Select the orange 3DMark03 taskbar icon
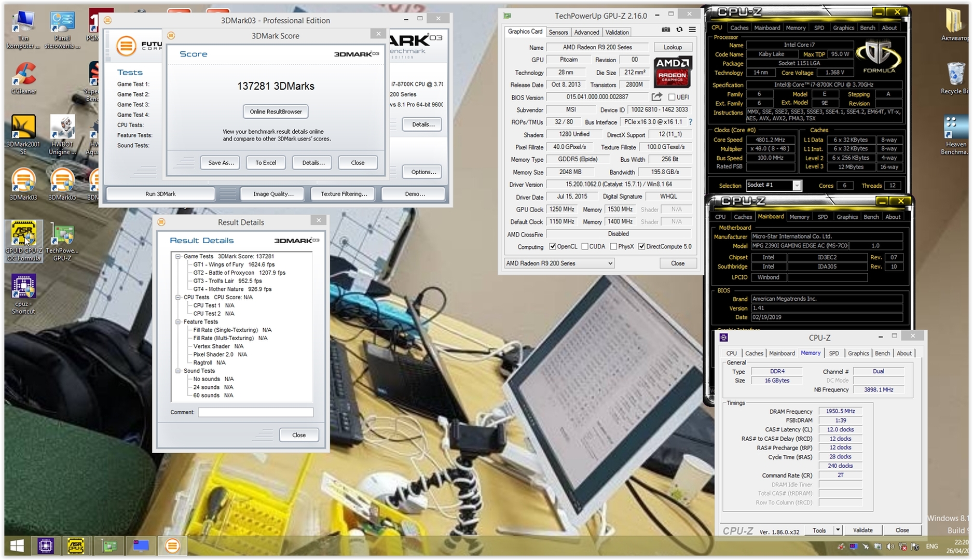The height and width of the screenshot is (560, 973). click(x=172, y=545)
